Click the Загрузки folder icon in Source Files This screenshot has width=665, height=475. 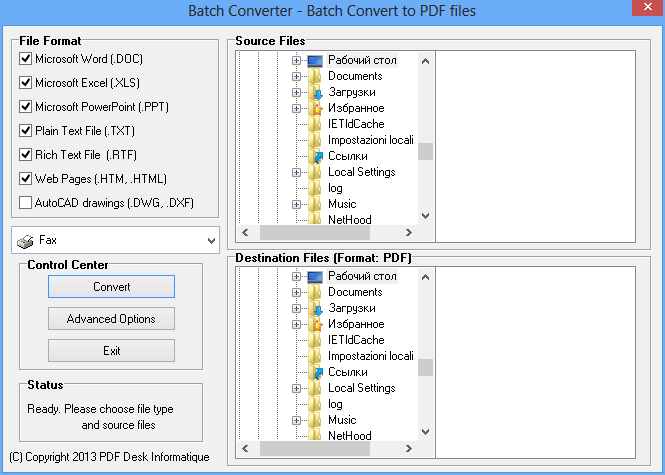pyautogui.click(x=316, y=92)
